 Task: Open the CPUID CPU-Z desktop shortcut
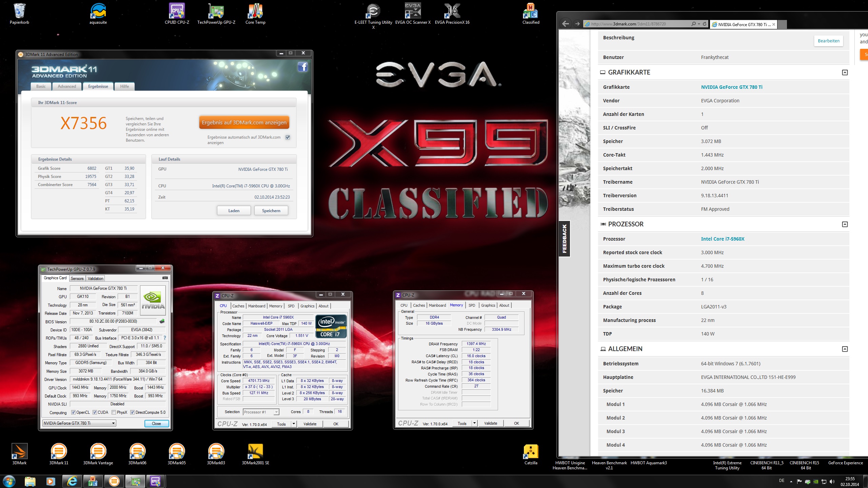[x=177, y=14]
